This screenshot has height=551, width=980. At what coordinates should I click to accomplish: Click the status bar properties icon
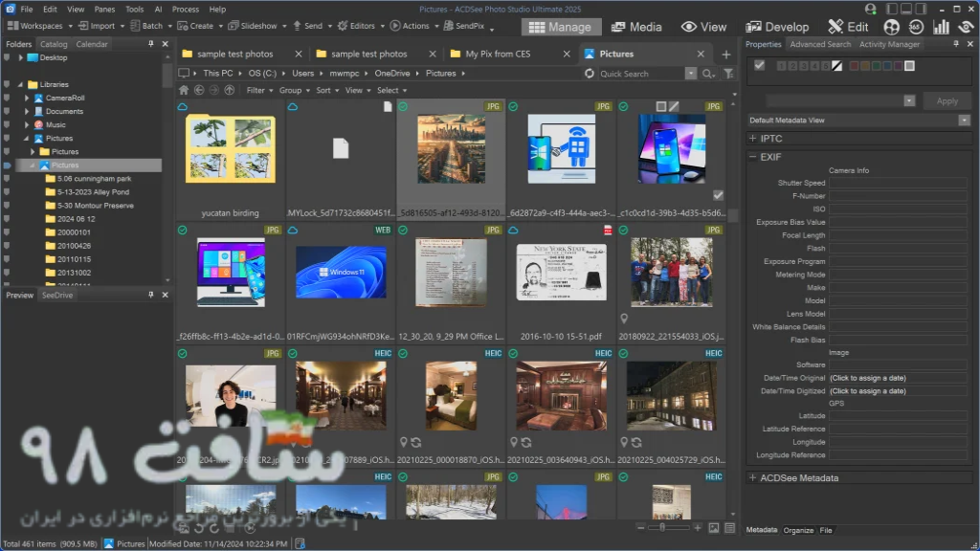click(x=300, y=543)
